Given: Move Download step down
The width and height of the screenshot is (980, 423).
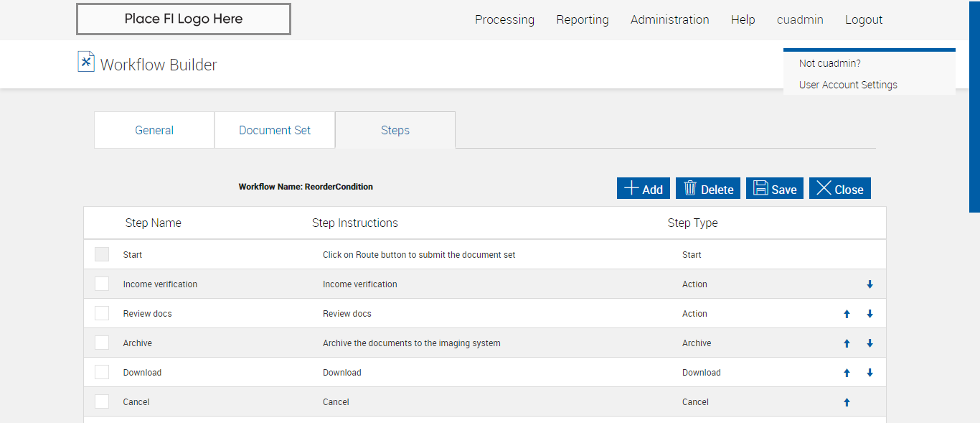Looking at the screenshot, I should (x=870, y=373).
